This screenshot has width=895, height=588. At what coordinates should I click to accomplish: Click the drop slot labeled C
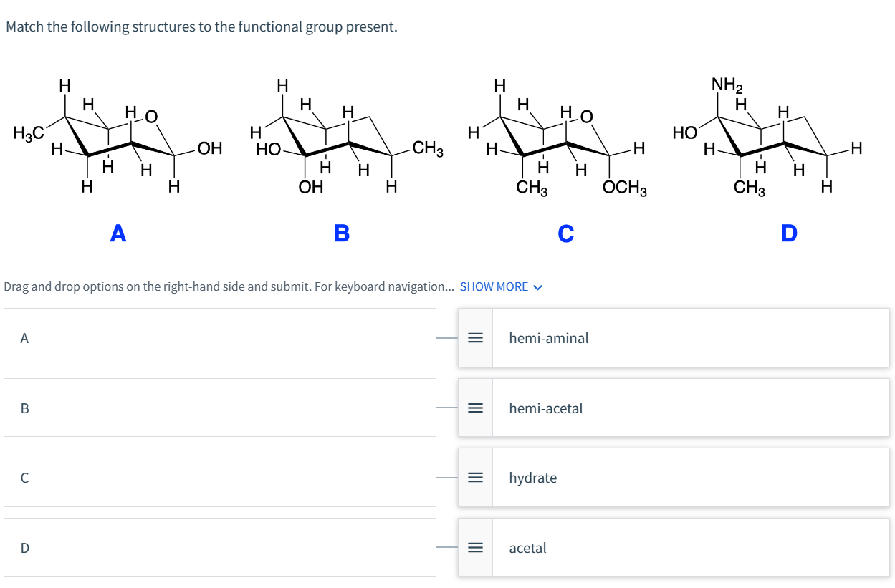(x=220, y=478)
